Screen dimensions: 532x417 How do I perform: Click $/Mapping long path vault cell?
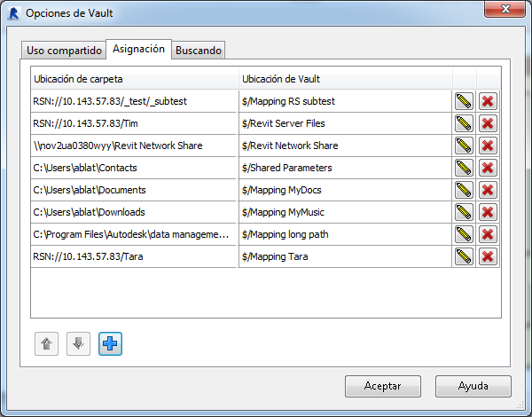point(345,234)
